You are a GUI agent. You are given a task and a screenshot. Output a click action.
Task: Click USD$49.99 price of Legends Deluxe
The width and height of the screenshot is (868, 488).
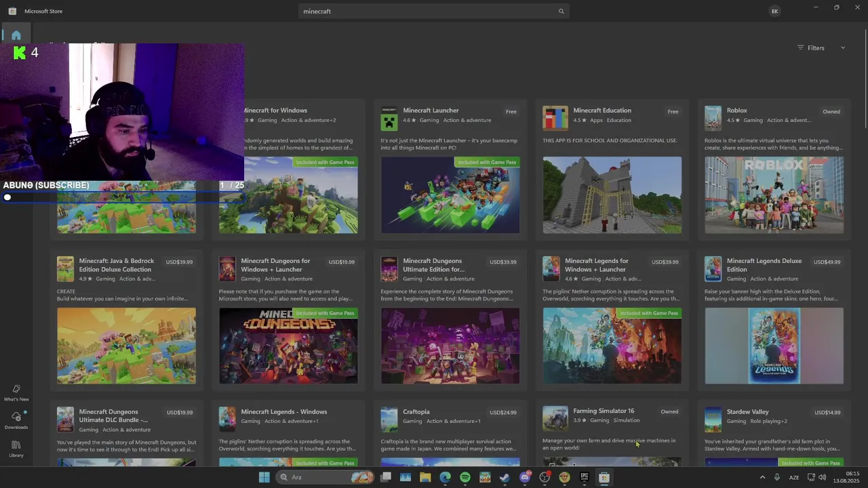pos(827,262)
